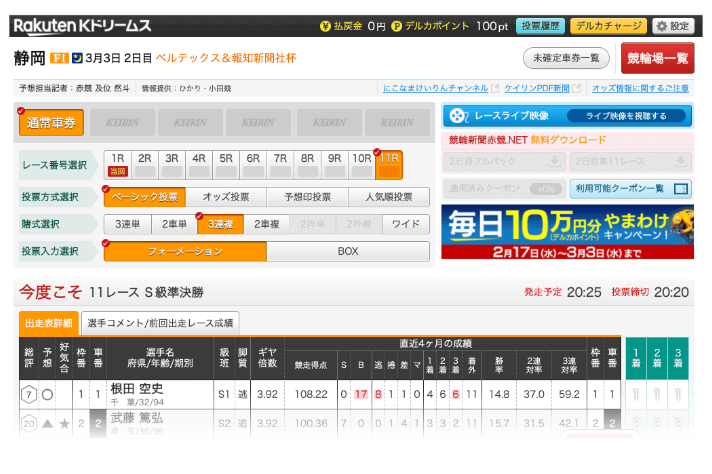Viewport: 712px width, 474px height.
Task: Click the star 好気合 icon for 武藤
Action: (64, 424)
